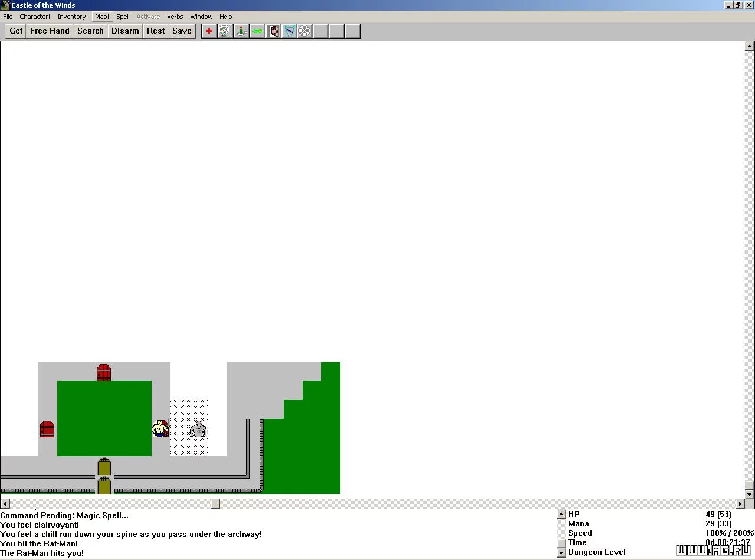755x560 pixels.
Task: Select the green candle light spell icon
Action: coord(241,31)
